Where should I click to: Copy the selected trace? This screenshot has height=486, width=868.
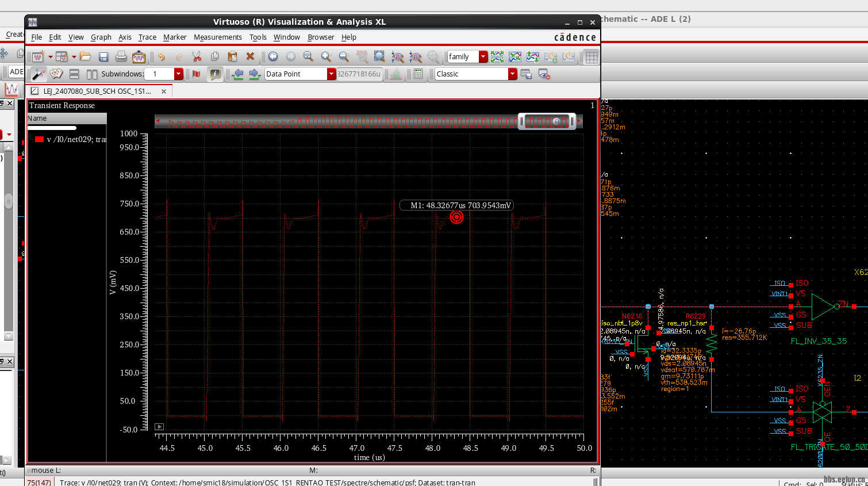(215, 56)
